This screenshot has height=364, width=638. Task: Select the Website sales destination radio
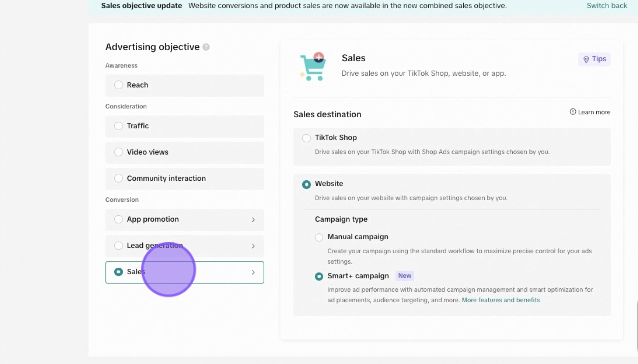coord(306,184)
